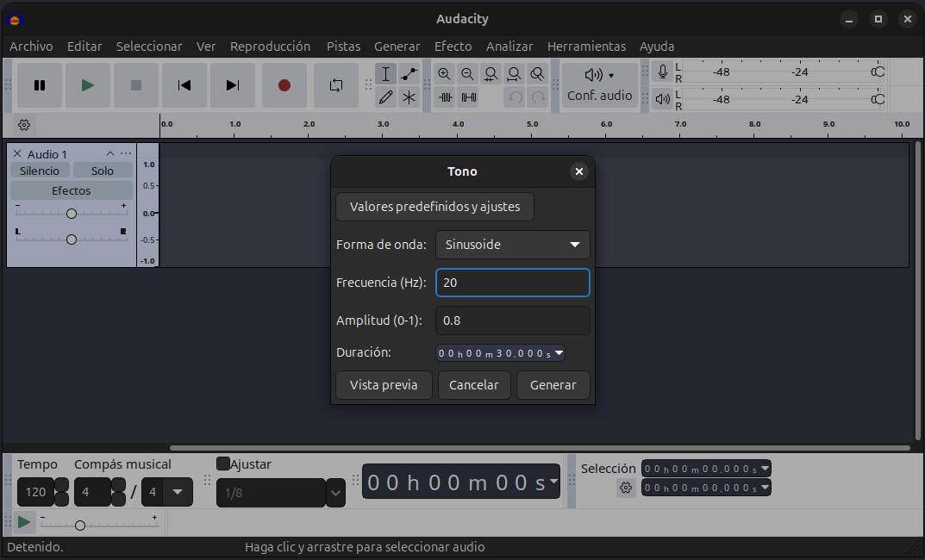This screenshot has width=925, height=560.
Task: Open the Archivo menu
Action: pos(31,47)
